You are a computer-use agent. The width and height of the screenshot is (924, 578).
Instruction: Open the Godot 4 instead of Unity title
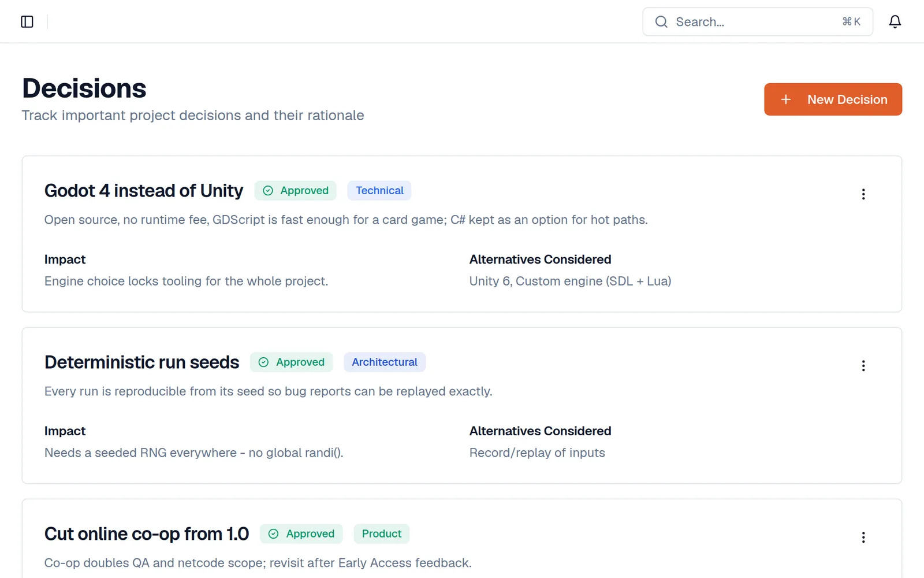(144, 191)
